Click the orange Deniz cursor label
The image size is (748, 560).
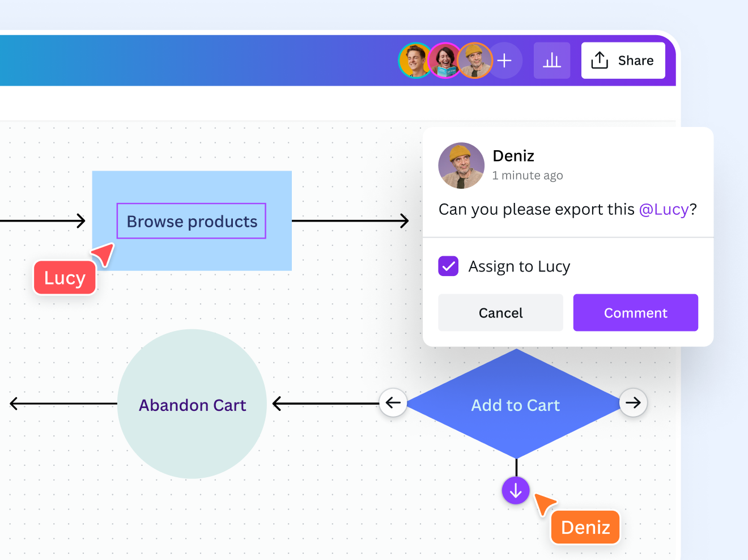(585, 528)
